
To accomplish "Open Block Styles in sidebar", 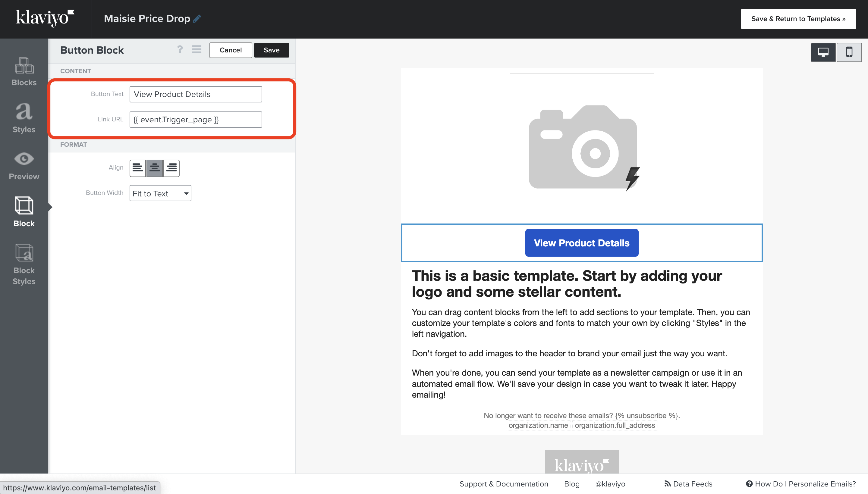I will (24, 264).
